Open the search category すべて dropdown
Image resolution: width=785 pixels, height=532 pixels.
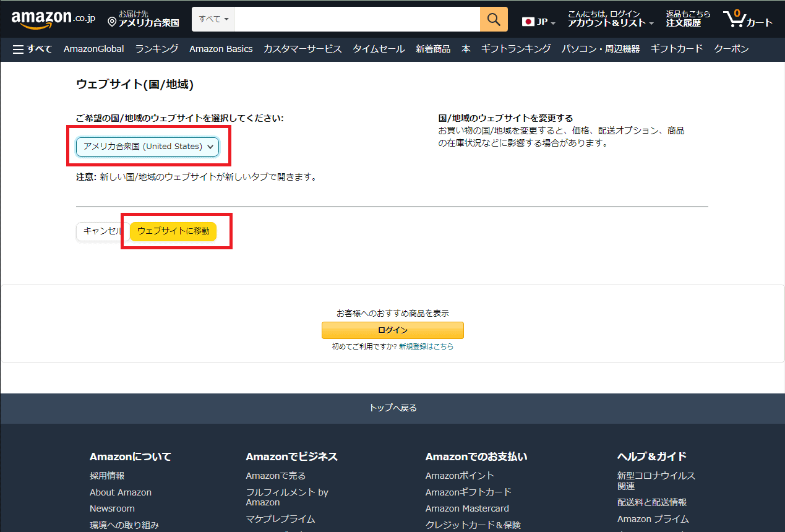tap(213, 19)
